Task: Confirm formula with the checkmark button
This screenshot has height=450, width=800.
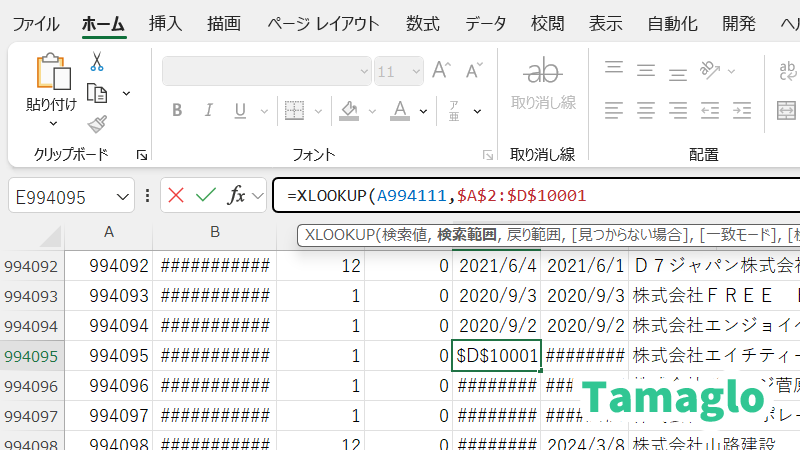Action: [x=206, y=195]
